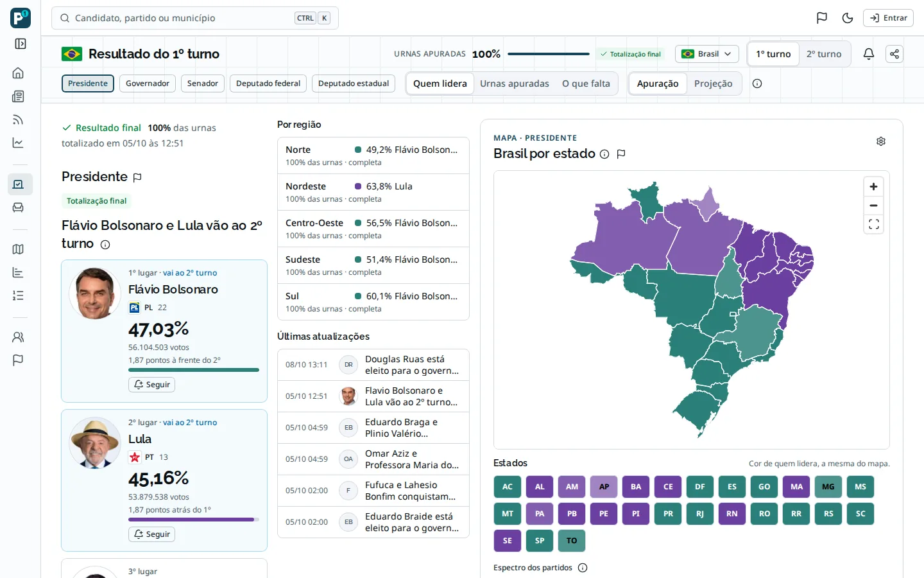This screenshot has width=924, height=578.
Task: Open the numbered list icon in the sidebar
Action: (18, 295)
